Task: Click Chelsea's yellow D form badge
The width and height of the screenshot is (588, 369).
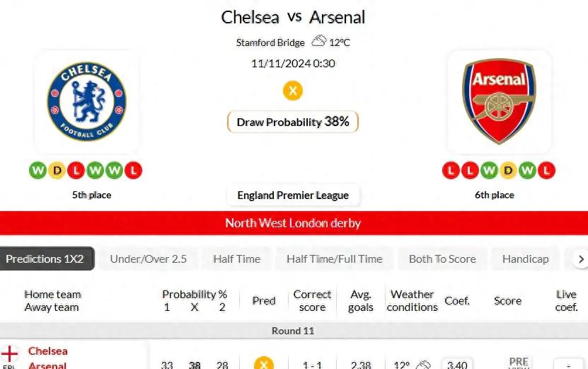Action: [x=57, y=171]
